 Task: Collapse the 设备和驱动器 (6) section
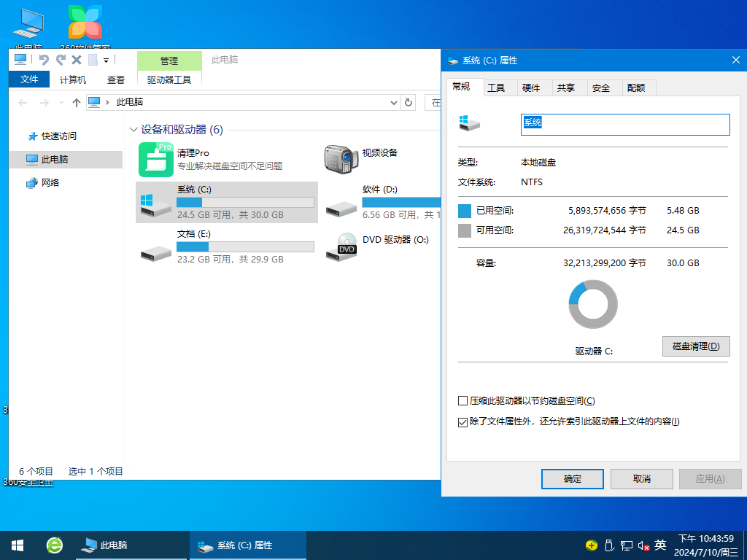coord(133,129)
